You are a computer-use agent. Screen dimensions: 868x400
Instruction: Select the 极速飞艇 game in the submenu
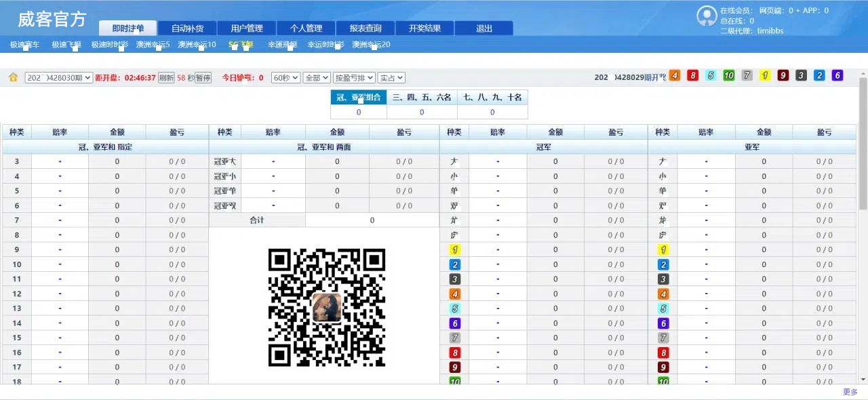(66, 45)
